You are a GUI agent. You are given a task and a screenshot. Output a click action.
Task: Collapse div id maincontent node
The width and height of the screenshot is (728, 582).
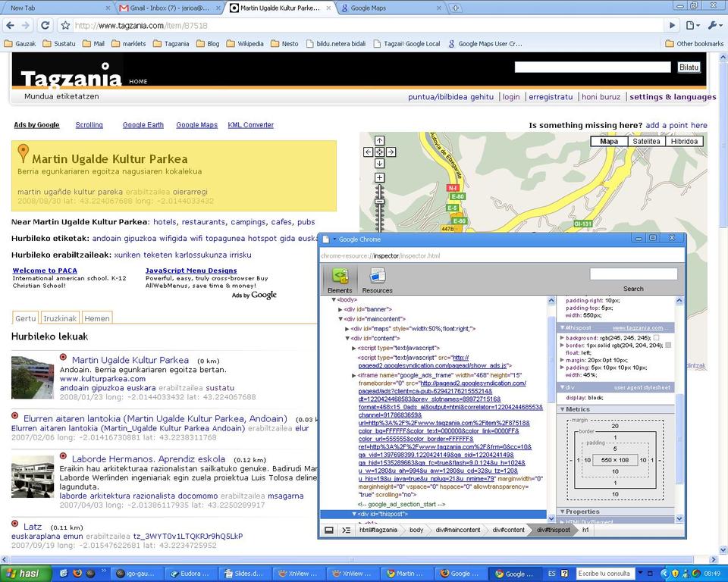340,319
